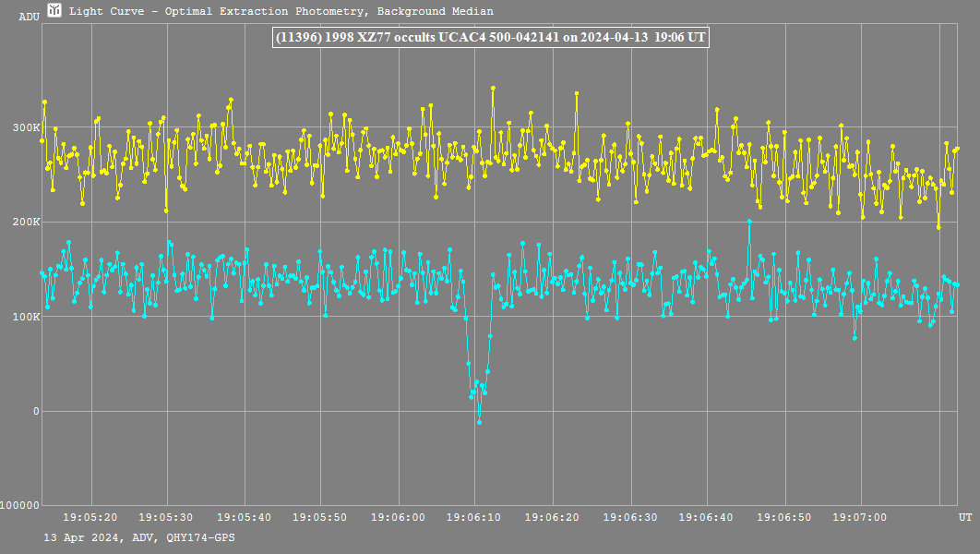Click the footer text with QHY174-GPS

click(138, 536)
